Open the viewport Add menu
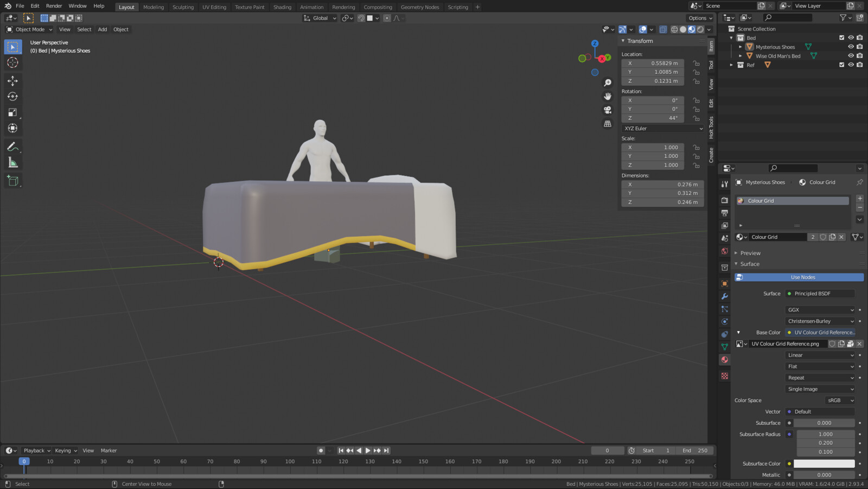 pyautogui.click(x=103, y=29)
